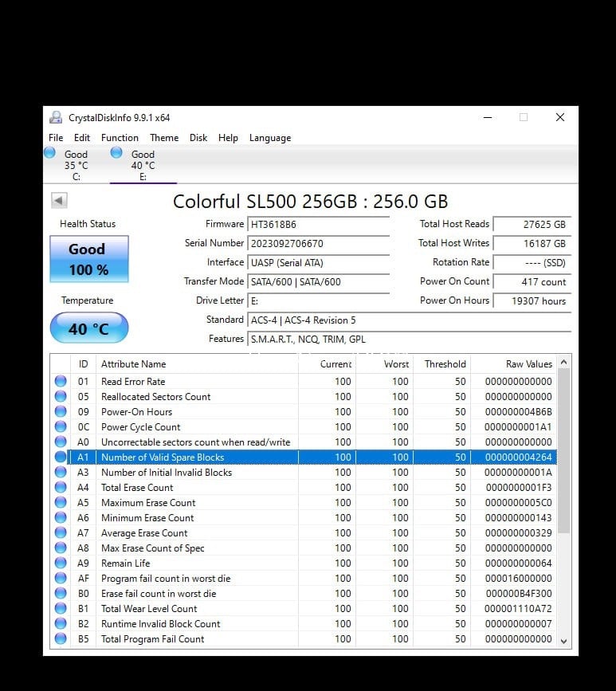Click status icon of Total Program Fail Count
The width and height of the screenshot is (616, 691).
[61, 638]
